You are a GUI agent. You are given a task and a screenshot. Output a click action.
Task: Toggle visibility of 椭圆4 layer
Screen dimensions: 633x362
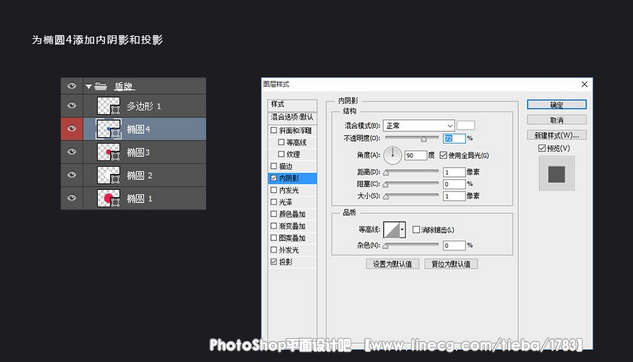(x=71, y=129)
